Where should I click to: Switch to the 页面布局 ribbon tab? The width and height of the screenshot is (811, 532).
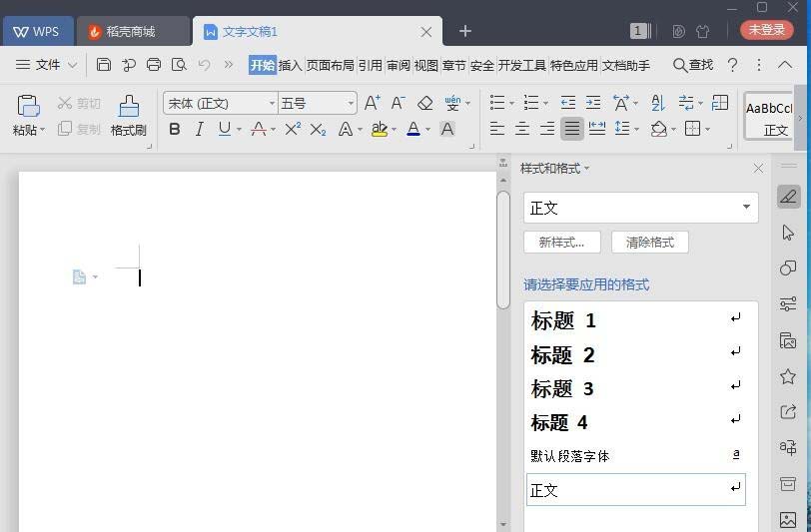click(x=330, y=65)
